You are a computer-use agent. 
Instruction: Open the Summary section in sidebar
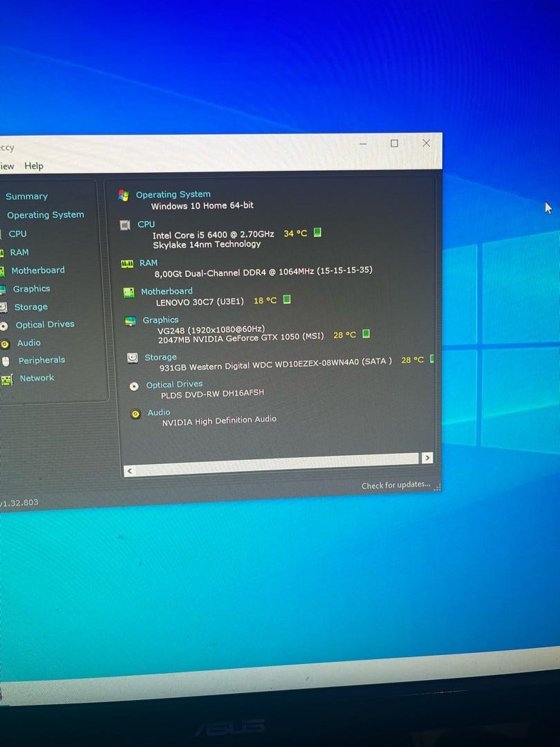point(27,196)
